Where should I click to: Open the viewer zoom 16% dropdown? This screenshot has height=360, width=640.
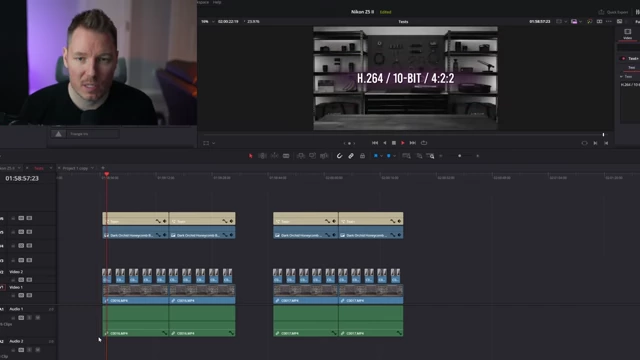[x=208, y=21]
